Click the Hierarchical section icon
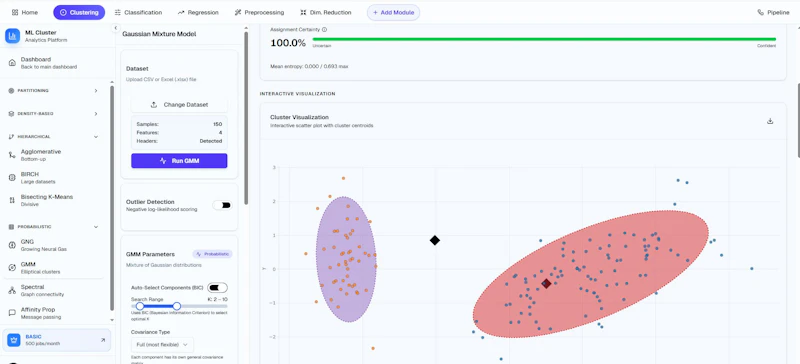 (12, 136)
